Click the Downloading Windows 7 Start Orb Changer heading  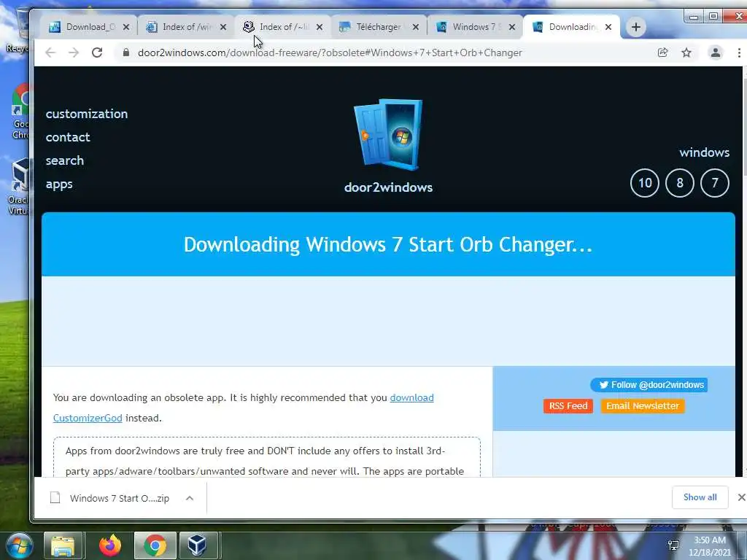click(x=388, y=244)
